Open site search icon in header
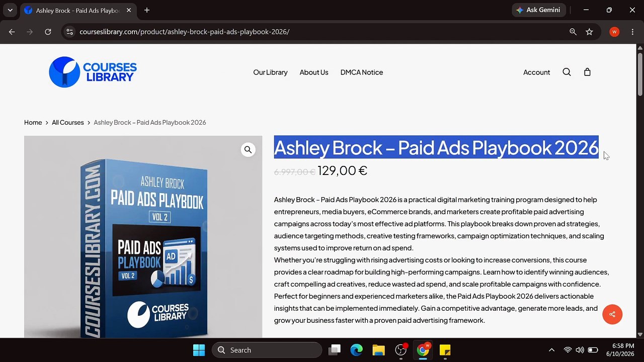The width and height of the screenshot is (644, 362). (567, 72)
